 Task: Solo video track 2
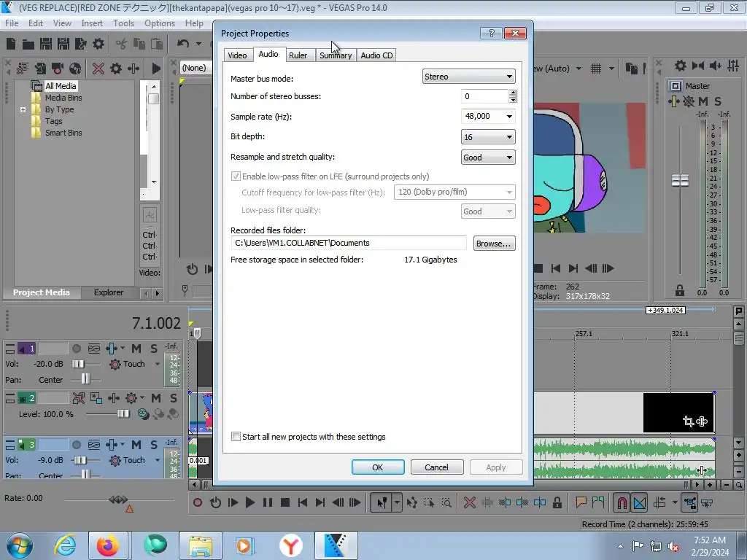(x=174, y=398)
